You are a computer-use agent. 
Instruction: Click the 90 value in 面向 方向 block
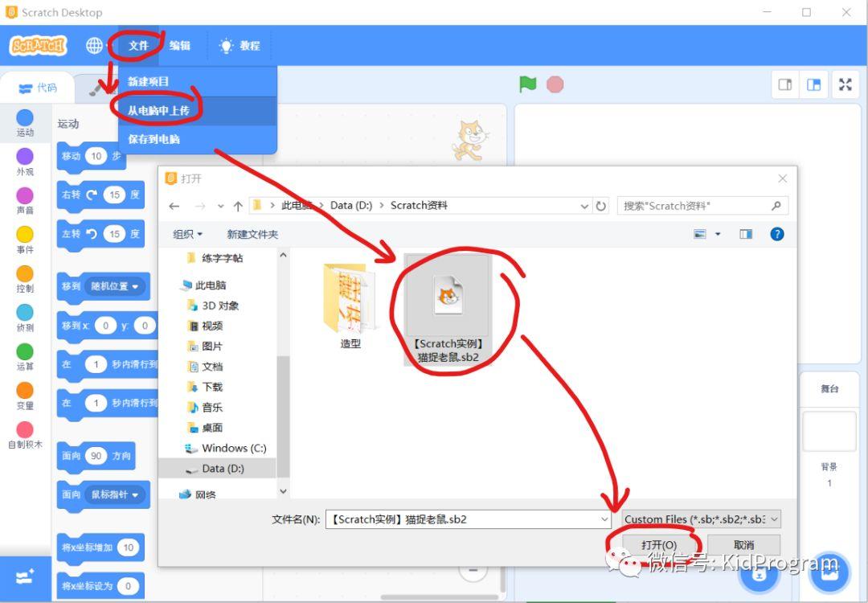pos(96,456)
